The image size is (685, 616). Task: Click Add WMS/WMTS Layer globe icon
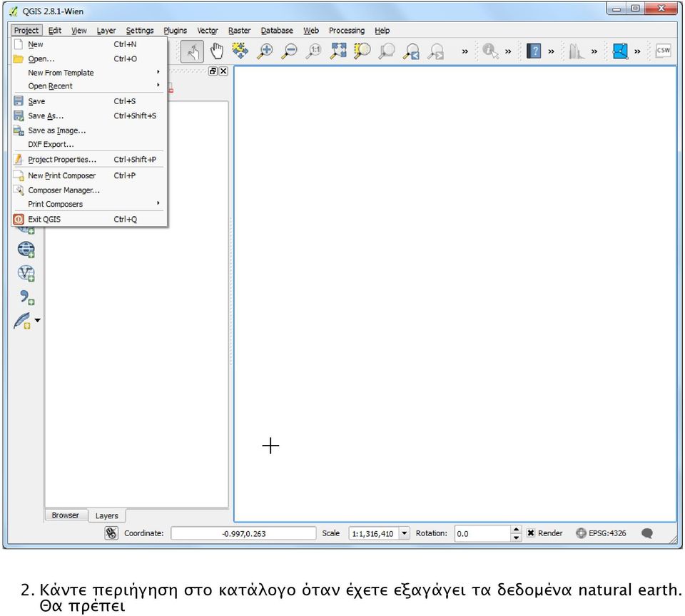click(26, 250)
